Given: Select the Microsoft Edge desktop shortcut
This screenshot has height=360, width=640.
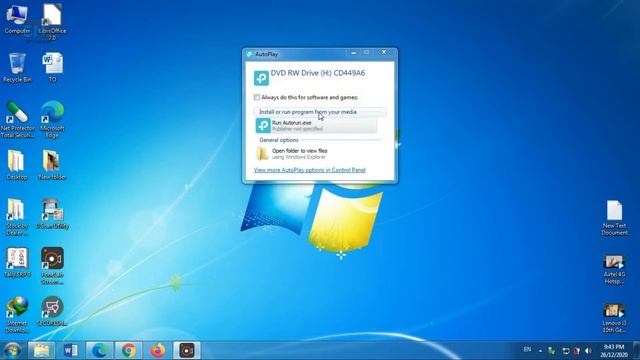Looking at the screenshot, I should (x=52, y=120).
